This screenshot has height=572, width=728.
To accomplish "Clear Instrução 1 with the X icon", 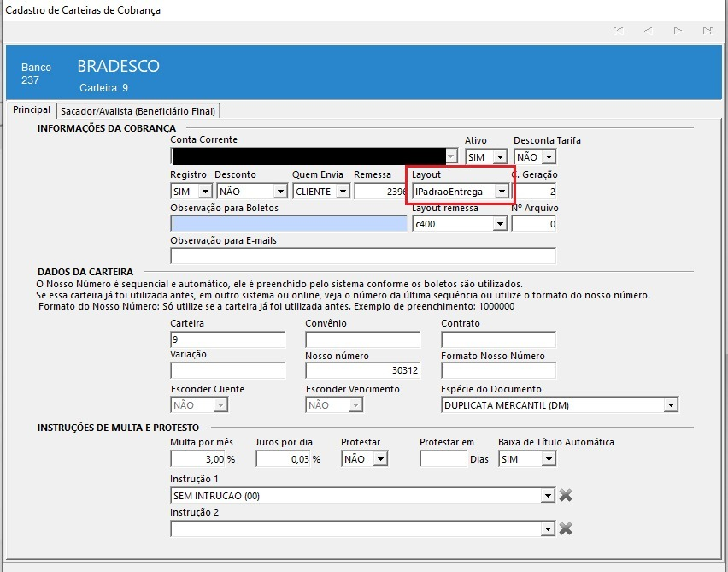I will 566,495.
